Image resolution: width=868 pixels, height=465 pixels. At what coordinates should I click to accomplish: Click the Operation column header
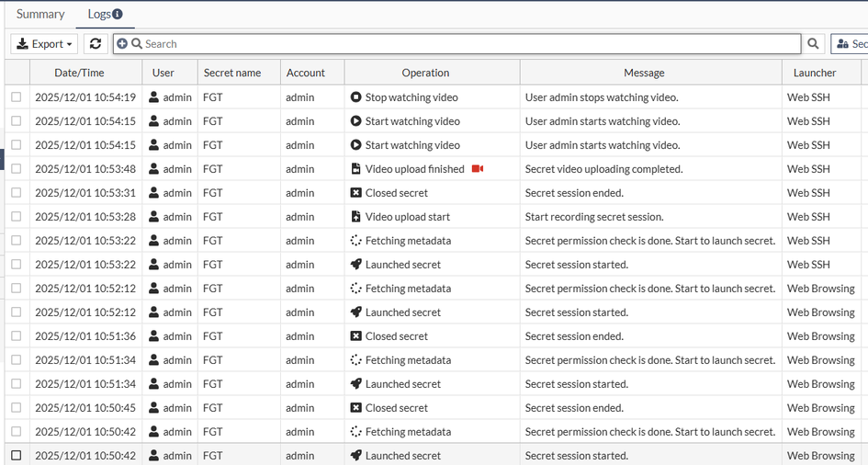425,73
